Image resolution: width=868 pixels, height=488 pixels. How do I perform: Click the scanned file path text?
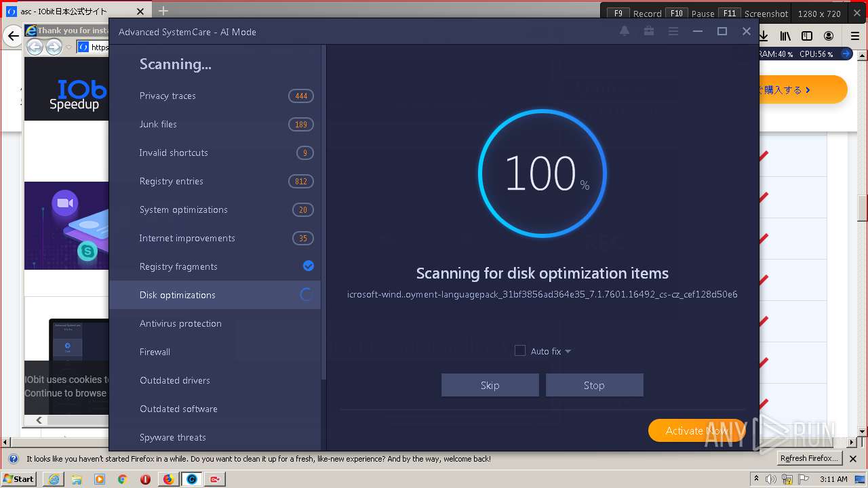542,294
